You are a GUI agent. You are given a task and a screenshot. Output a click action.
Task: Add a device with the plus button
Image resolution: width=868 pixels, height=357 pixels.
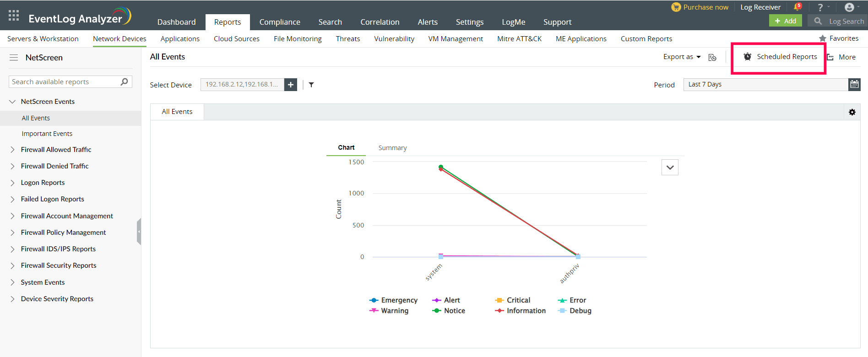[291, 85]
